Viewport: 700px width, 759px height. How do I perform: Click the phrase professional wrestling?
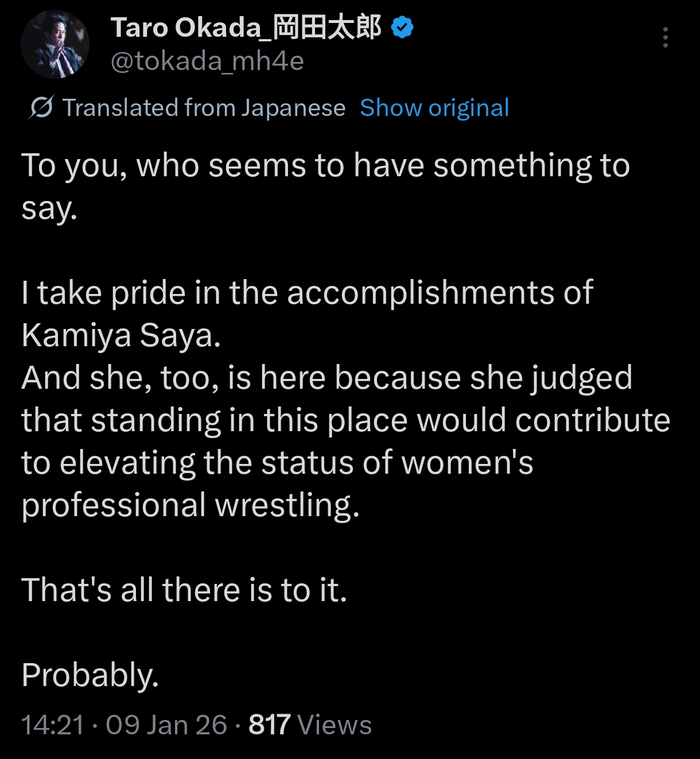[190, 506]
